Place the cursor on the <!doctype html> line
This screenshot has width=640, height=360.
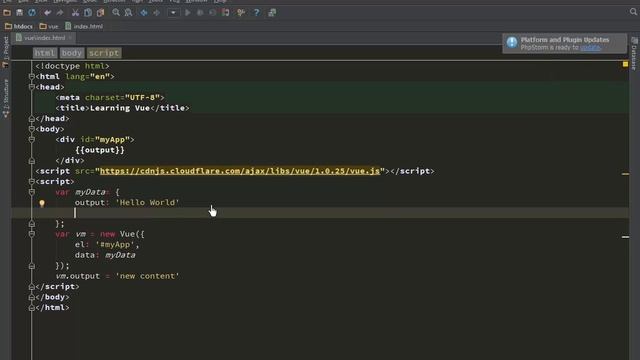point(73,66)
